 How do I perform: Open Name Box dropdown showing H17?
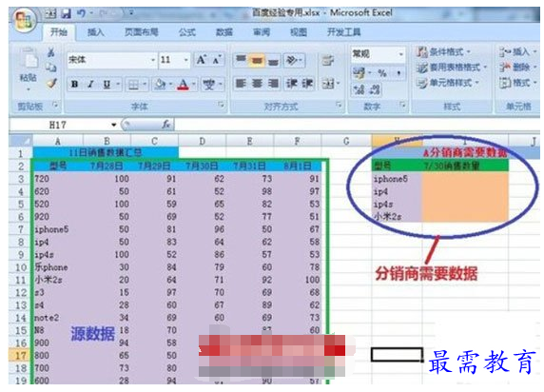coord(114,125)
